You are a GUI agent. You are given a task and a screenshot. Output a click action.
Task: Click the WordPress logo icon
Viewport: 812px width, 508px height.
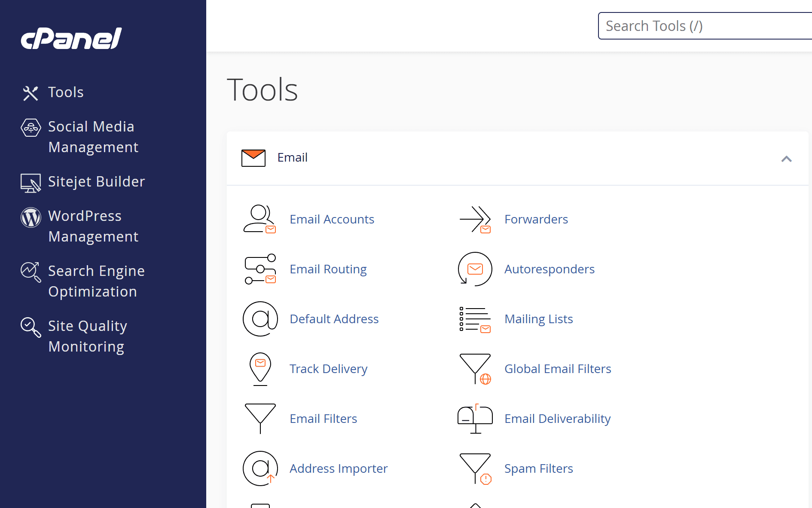pyautogui.click(x=31, y=217)
